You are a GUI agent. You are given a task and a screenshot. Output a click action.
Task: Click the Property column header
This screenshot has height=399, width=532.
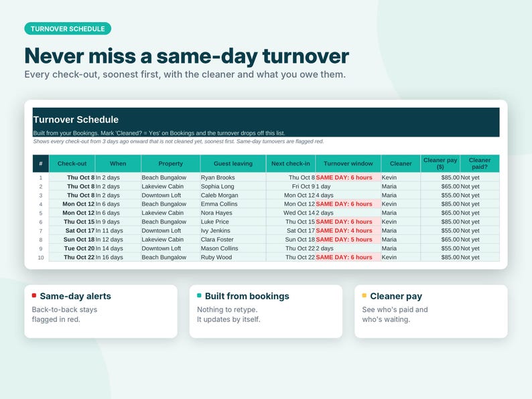170,163
